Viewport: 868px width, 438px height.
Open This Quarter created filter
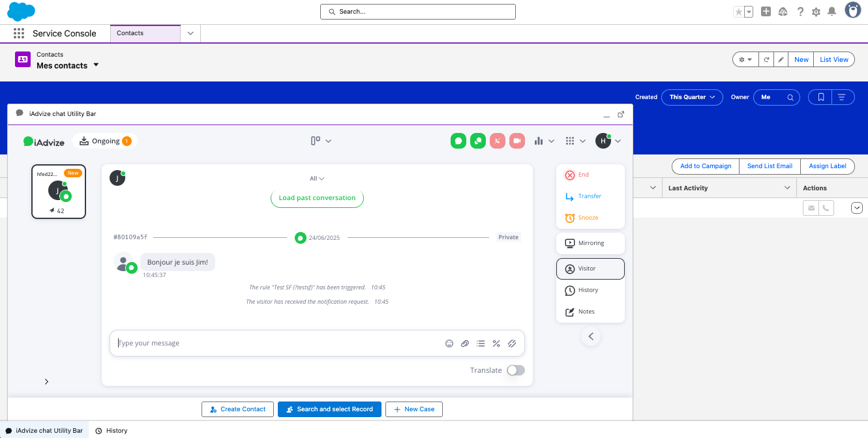[x=692, y=97]
